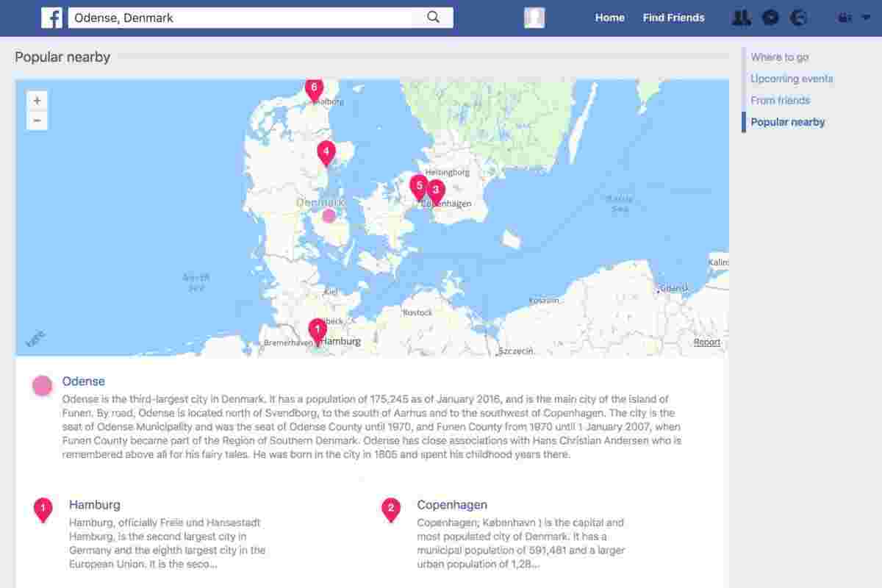Expand the account dropdown arrow
This screenshot has height=588, width=882.
point(864,18)
